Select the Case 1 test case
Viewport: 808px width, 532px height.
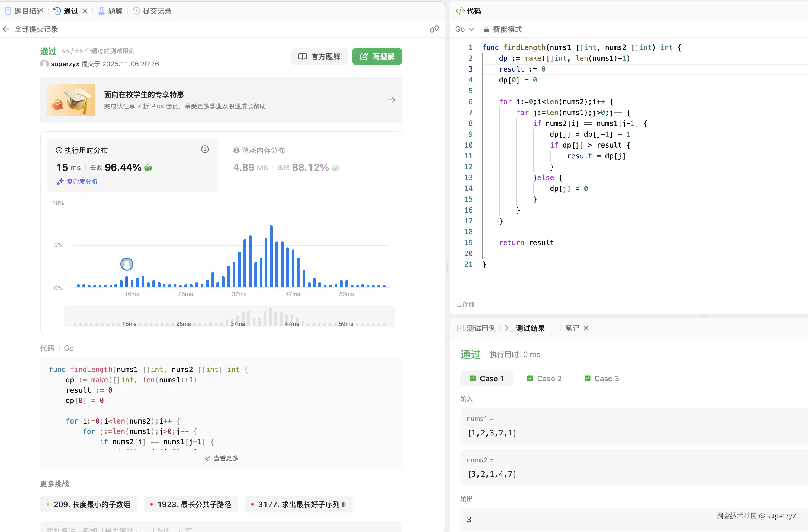(487, 378)
